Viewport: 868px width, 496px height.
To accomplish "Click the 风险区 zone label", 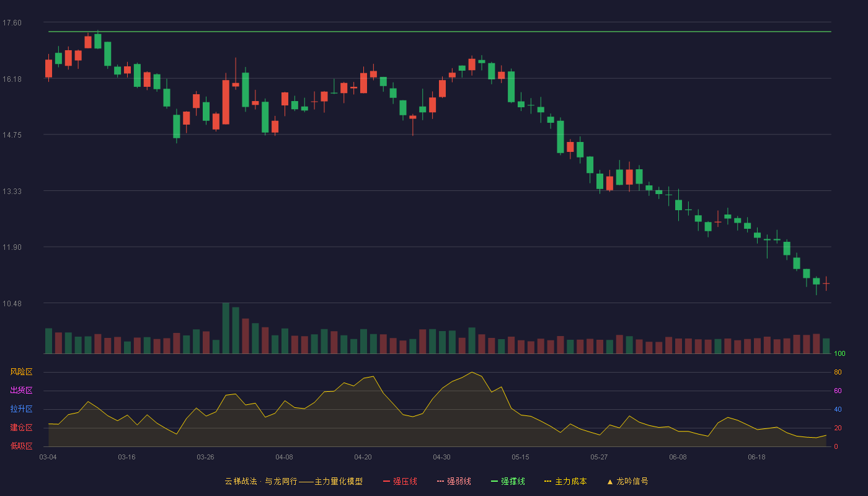I will coord(21,372).
